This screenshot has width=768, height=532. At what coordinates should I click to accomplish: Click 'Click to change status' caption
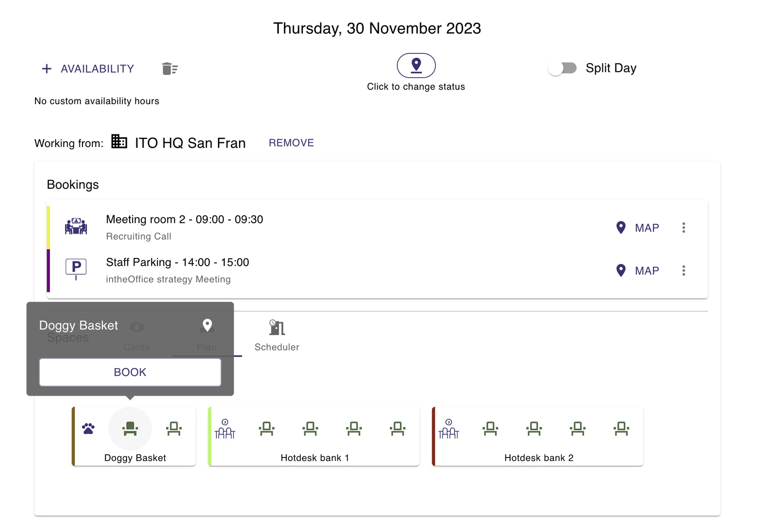click(416, 87)
